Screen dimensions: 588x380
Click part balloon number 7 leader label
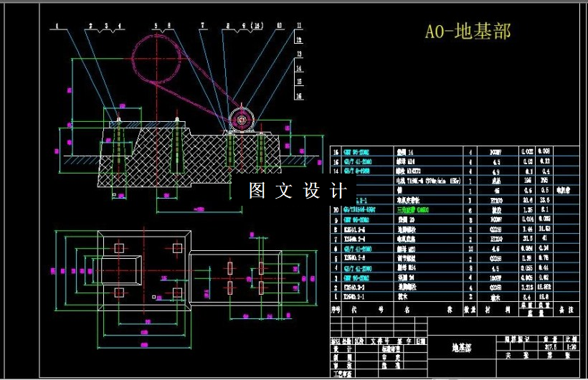click(x=203, y=26)
